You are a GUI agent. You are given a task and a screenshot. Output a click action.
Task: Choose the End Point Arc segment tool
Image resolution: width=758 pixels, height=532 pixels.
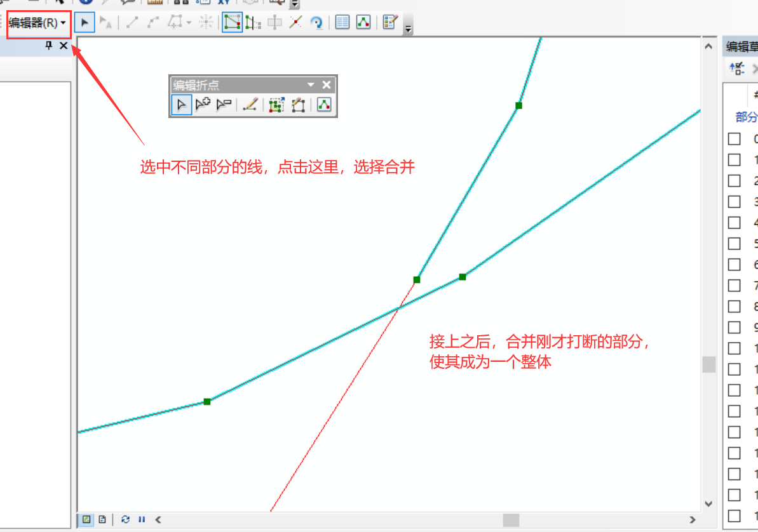[x=152, y=22]
